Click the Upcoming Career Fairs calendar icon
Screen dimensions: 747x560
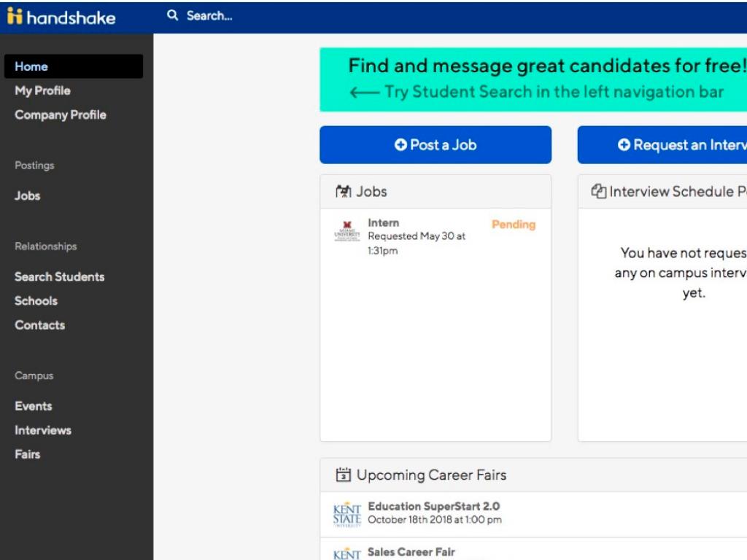(x=343, y=475)
